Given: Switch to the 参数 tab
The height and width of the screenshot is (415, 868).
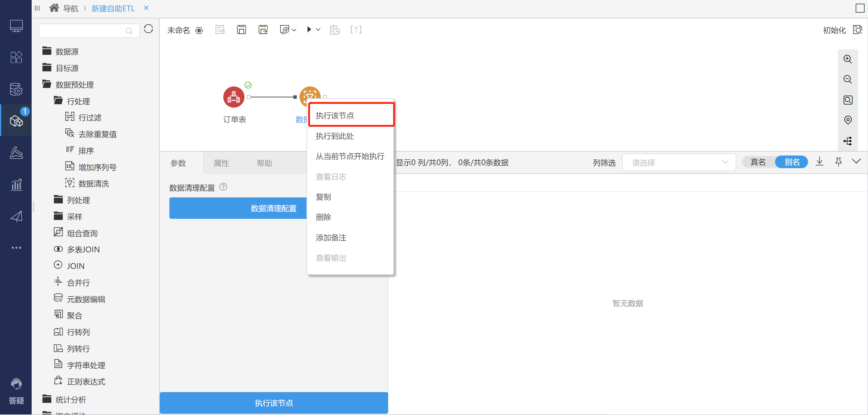Looking at the screenshot, I should point(178,163).
